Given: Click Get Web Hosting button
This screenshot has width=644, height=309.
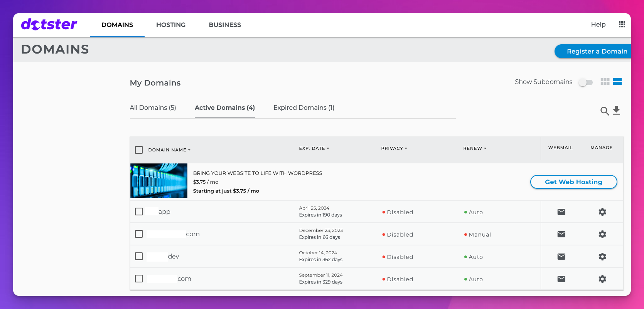Looking at the screenshot, I should [x=573, y=182].
